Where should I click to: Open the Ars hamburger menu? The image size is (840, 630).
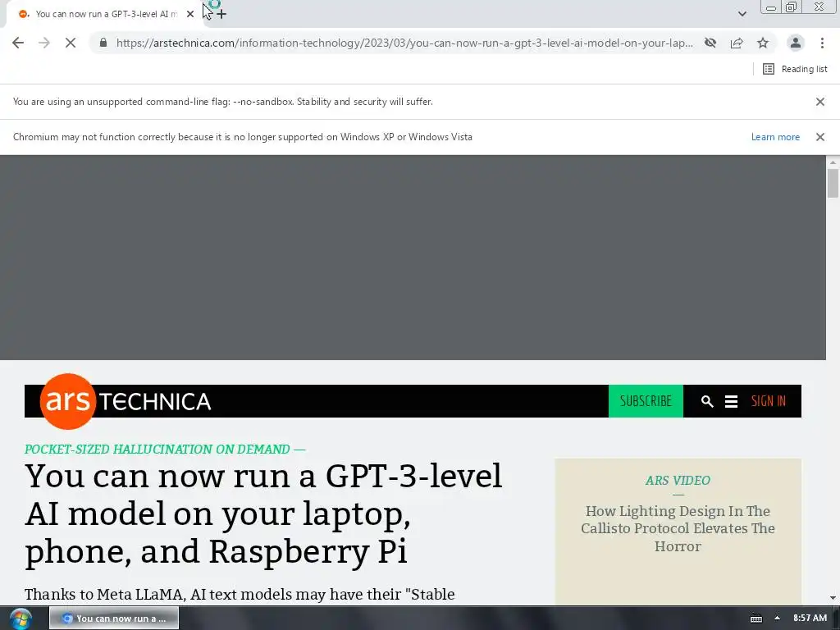(731, 401)
